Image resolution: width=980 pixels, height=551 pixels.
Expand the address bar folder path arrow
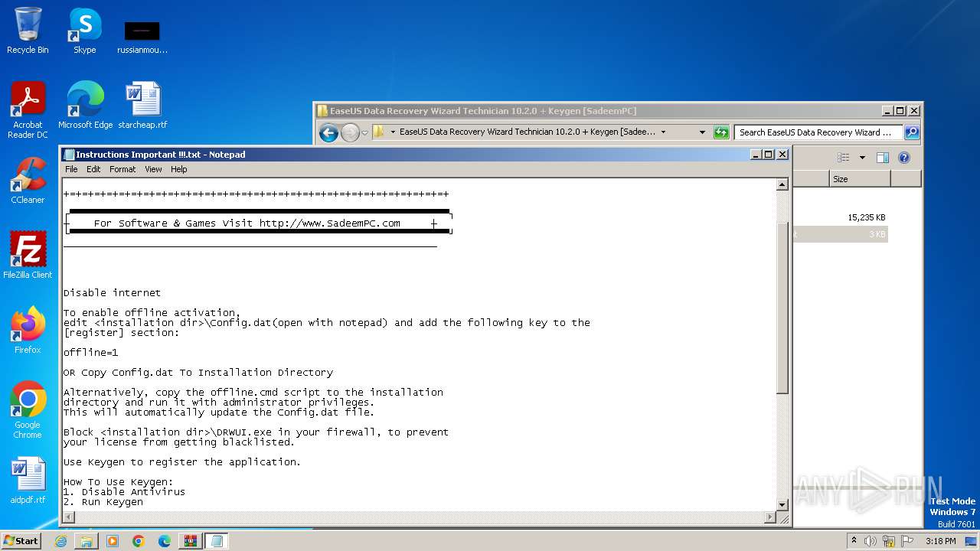coord(393,132)
